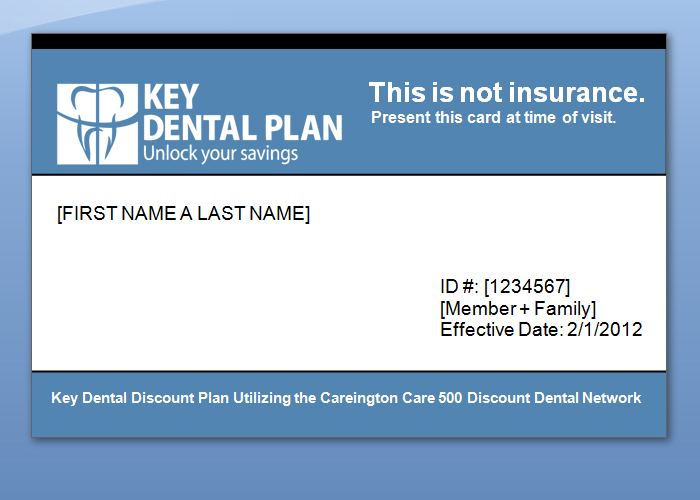
Task: Click the ID # label
Action: coord(460,288)
